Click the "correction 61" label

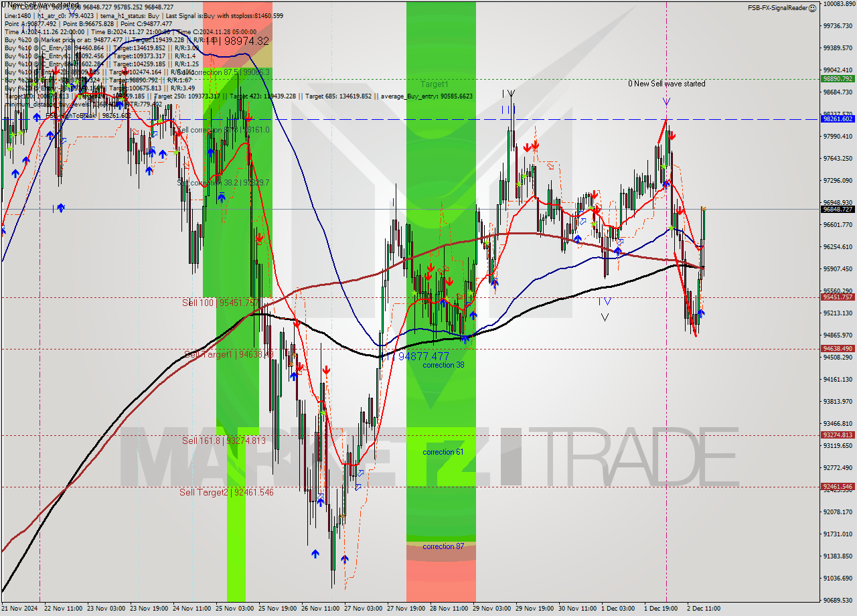pyautogui.click(x=443, y=453)
